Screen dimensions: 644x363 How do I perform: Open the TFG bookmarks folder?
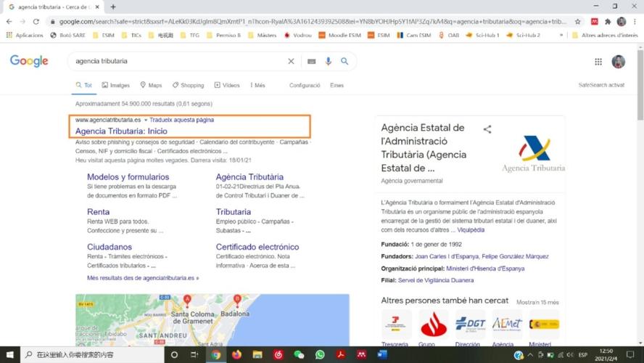pyautogui.click(x=190, y=36)
